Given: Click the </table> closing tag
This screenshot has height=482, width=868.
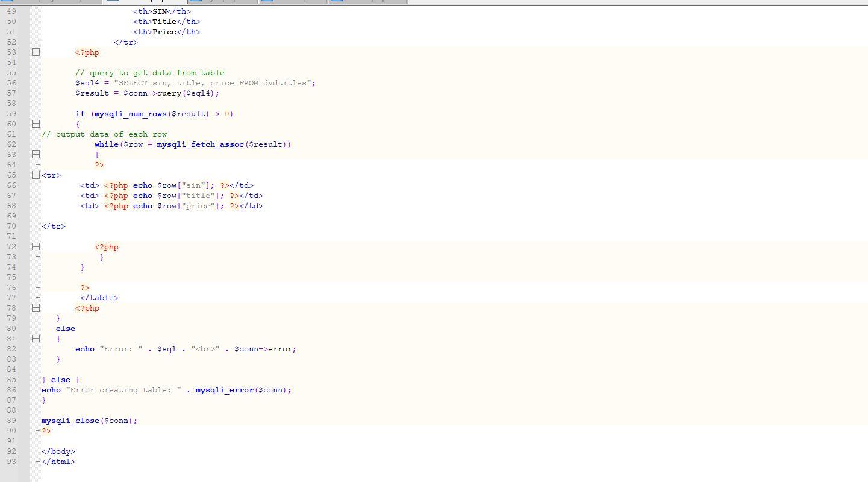Looking at the screenshot, I should tap(99, 298).
